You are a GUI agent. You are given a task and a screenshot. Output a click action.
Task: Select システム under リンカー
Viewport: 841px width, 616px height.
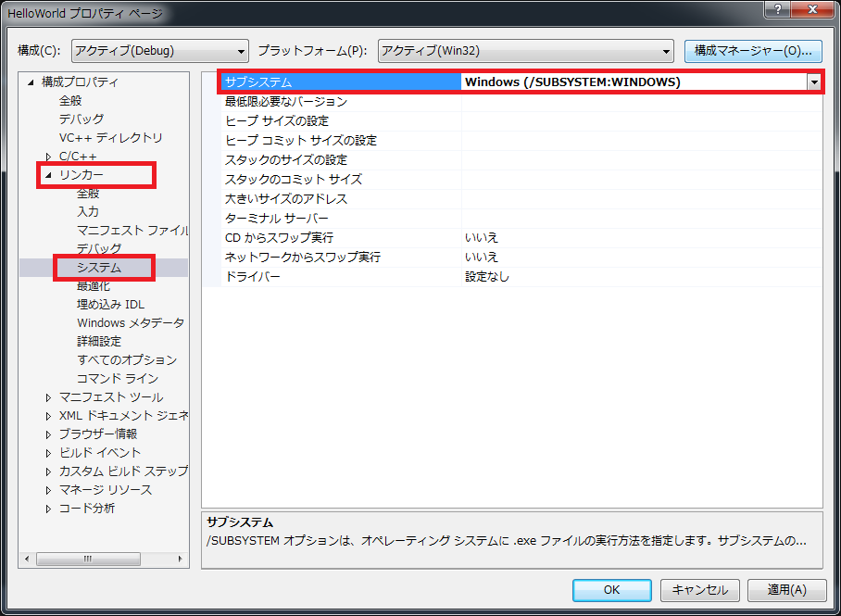pyautogui.click(x=99, y=268)
